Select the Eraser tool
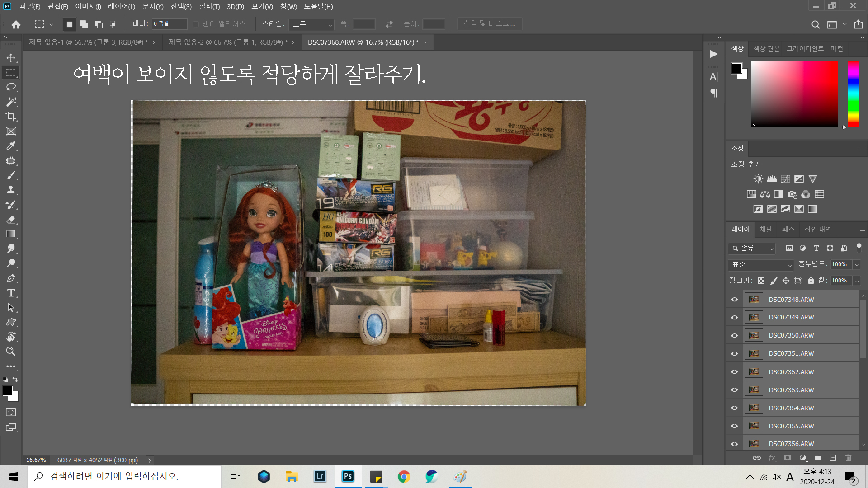This screenshot has width=868, height=488. pyautogui.click(x=11, y=220)
